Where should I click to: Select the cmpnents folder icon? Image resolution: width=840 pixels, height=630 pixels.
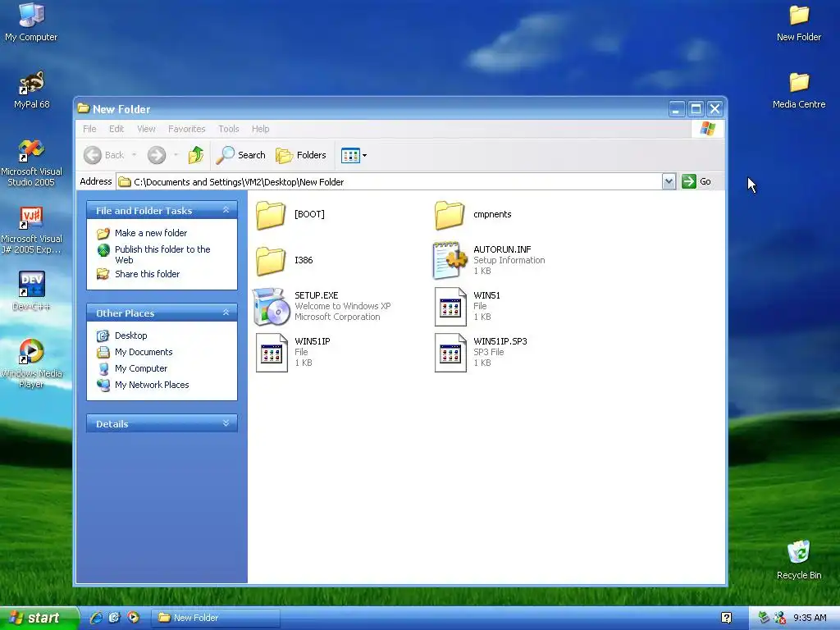(450, 215)
